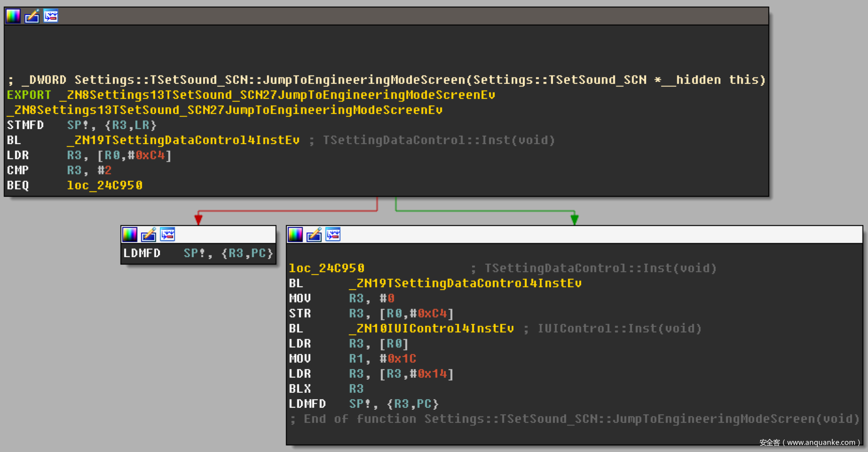Select the BLX mnemonic in the right block
Image resolution: width=868 pixels, height=452 pixels.
coord(300,389)
